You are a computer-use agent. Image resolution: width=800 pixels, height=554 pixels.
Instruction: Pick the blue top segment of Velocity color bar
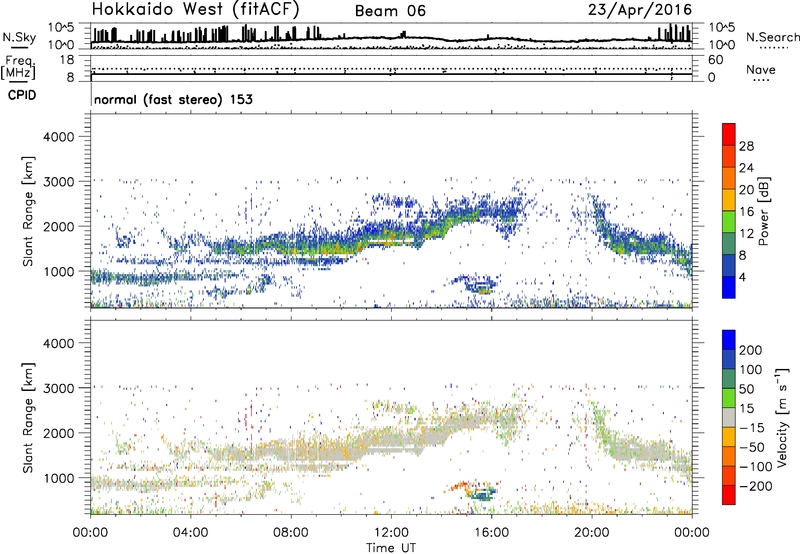click(x=729, y=340)
